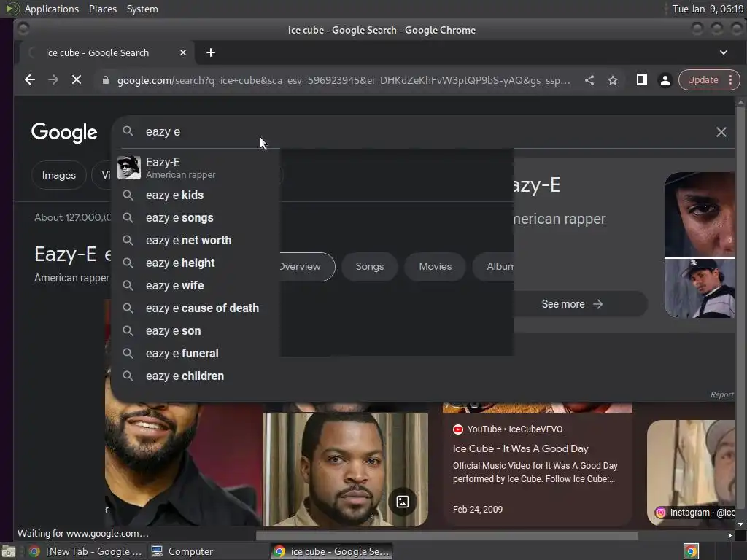
Task: Click the Chrome icon in the bottom-right tray
Action: point(691,551)
